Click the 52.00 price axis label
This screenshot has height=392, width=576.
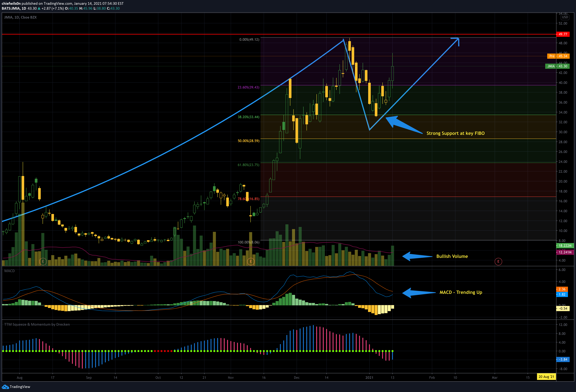(563, 23)
